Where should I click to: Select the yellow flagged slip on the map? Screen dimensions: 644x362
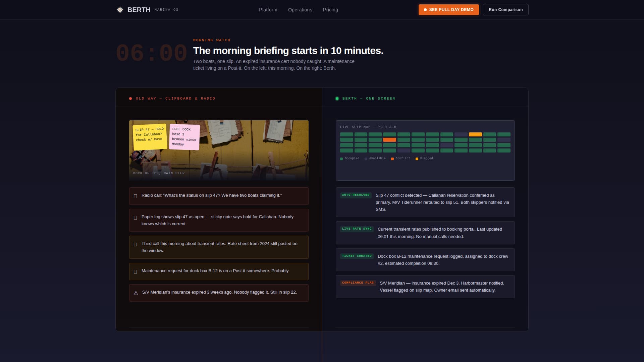point(475,134)
